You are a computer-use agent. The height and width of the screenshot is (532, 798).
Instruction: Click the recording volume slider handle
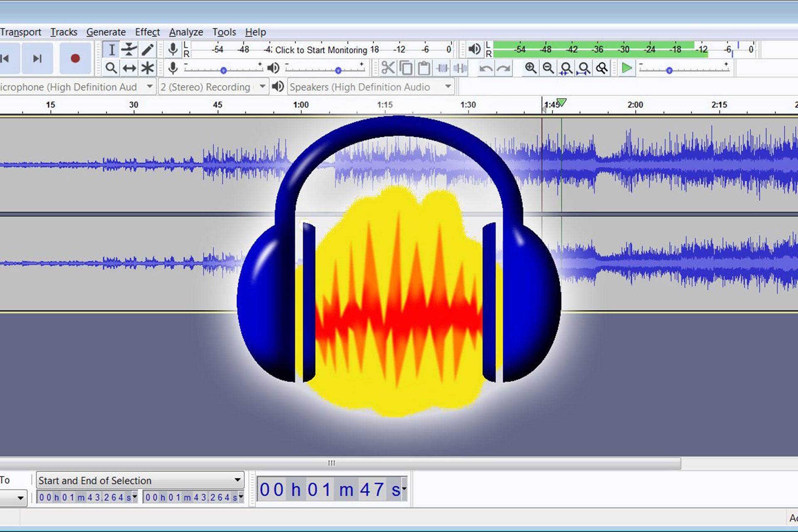tap(224, 70)
